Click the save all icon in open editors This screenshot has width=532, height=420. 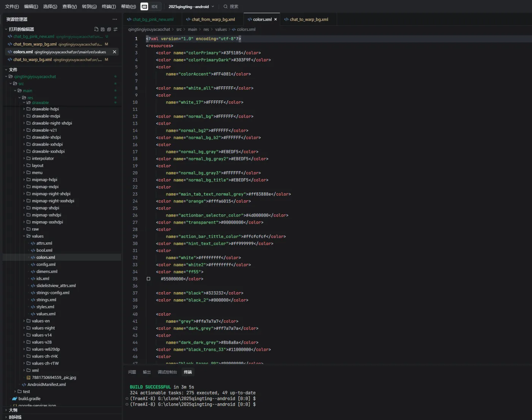click(x=103, y=29)
